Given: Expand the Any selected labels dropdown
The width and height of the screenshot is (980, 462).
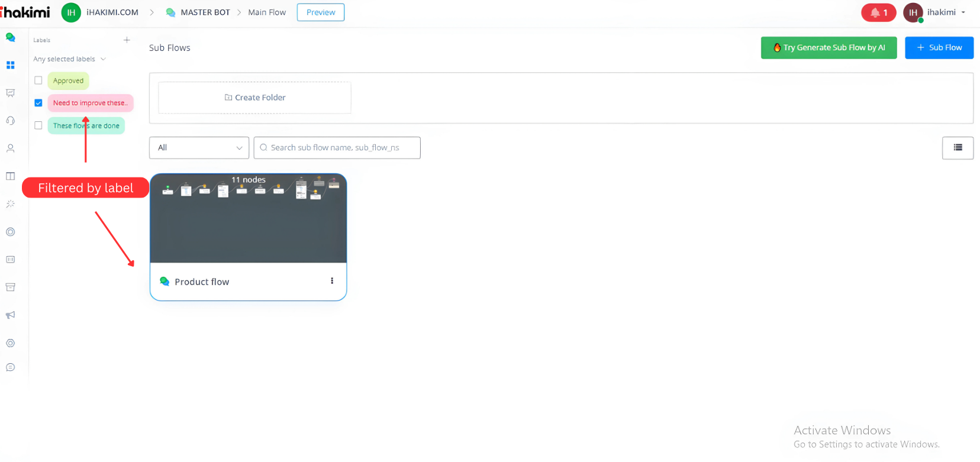Looking at the screenshot, I should pos(69,59).
